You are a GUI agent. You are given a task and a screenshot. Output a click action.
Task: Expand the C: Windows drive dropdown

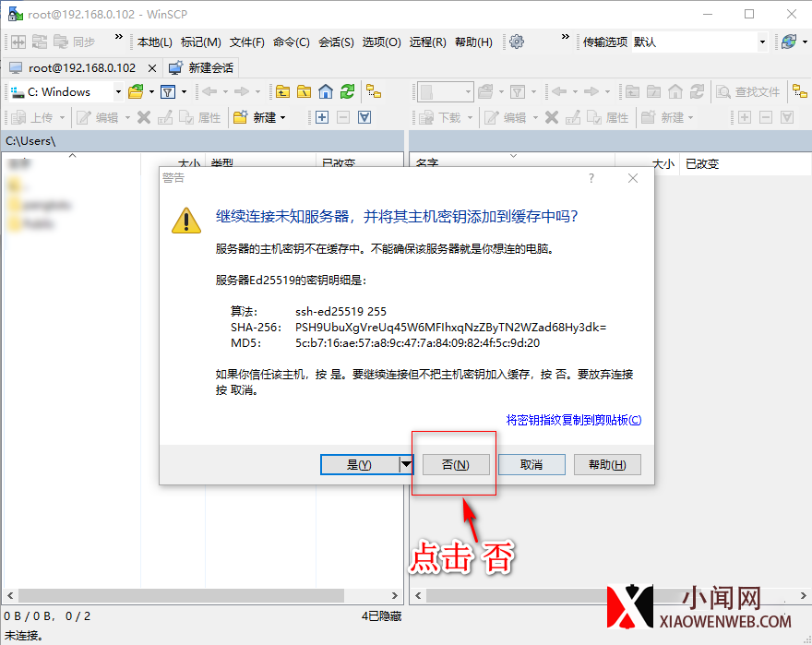coord(118,91)
